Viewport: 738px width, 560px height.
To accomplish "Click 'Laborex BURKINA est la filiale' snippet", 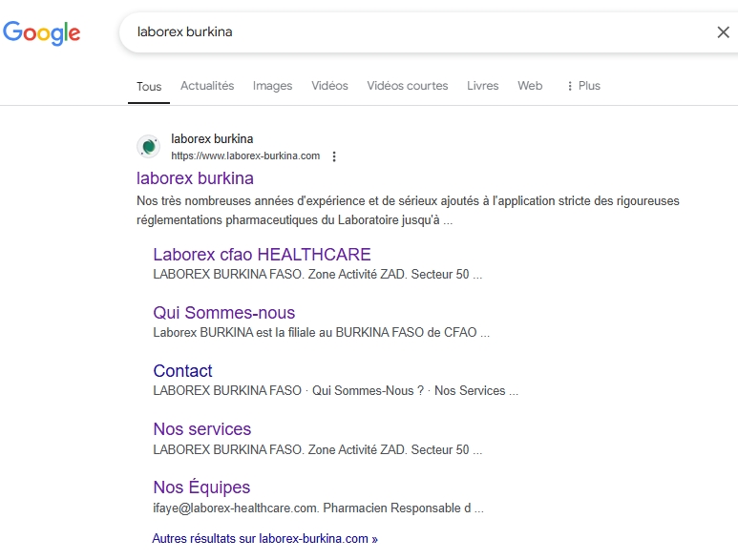I will pyautogui.click(x=321, y=332).
